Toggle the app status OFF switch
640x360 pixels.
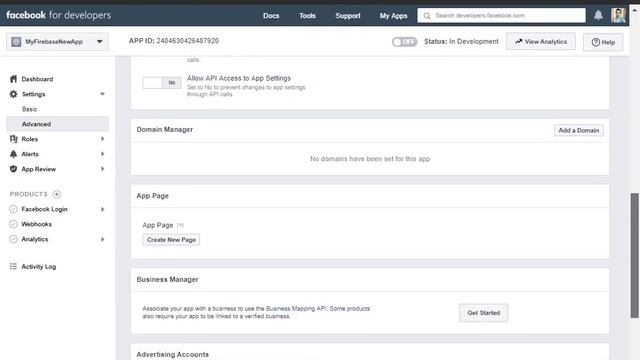pos(404,42)
